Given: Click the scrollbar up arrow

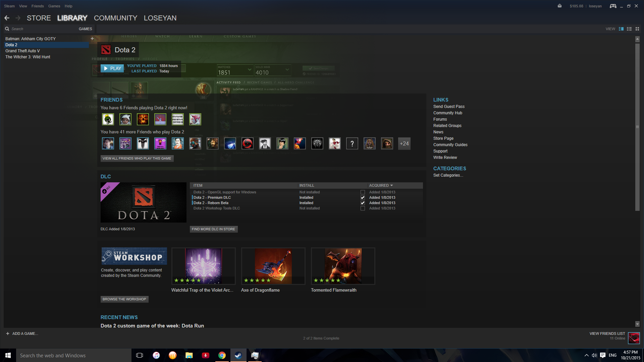Looking at the screenshot, I should tap(637, 39).
